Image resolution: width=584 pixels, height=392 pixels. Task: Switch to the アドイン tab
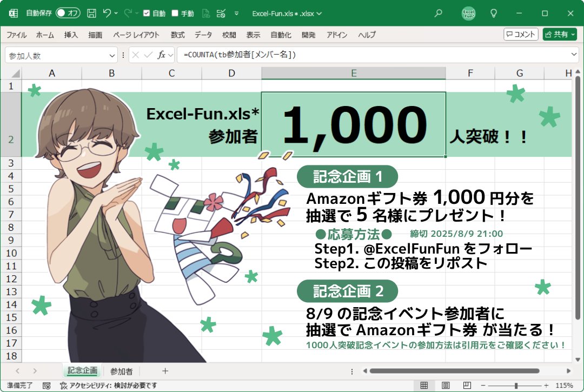click(x=337, y=35)
